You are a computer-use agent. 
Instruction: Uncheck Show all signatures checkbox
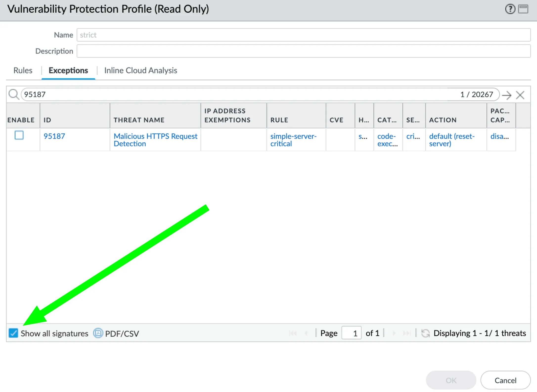point(13,333)
